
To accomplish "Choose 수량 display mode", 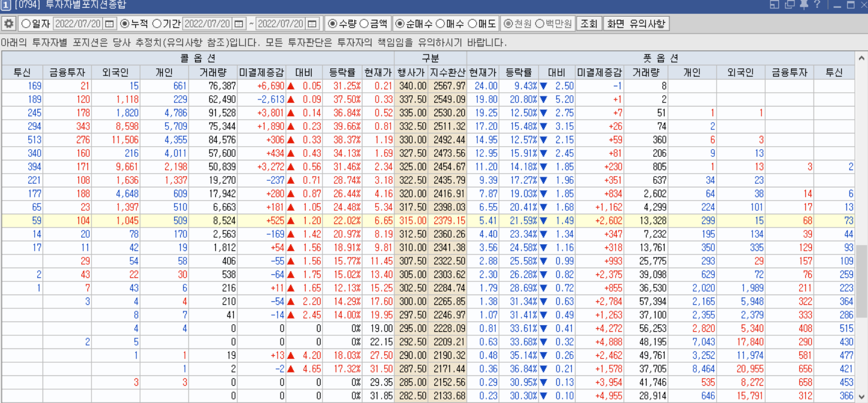I will [342, 24].
